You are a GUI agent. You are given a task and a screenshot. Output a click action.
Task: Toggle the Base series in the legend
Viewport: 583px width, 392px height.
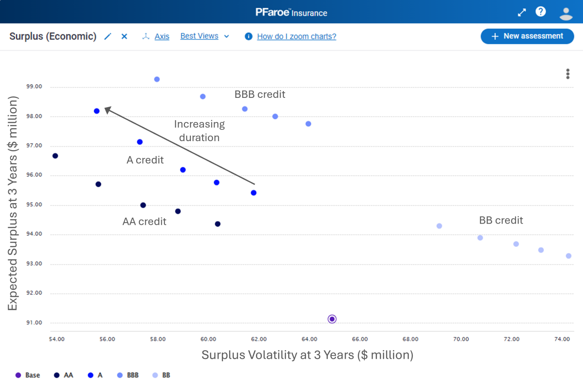pyautogui.click(x=28, y=375)
